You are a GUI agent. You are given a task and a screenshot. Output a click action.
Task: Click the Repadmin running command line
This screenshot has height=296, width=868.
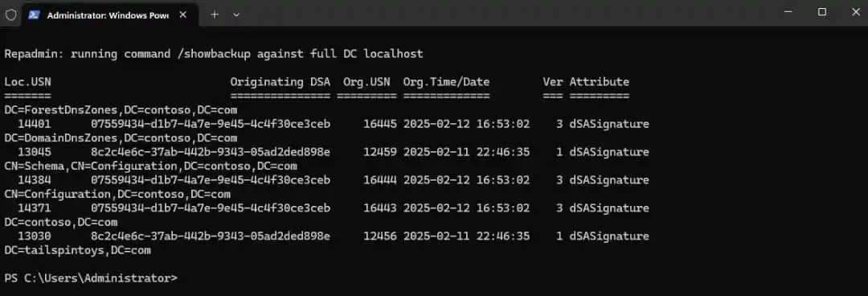(214, 55)
